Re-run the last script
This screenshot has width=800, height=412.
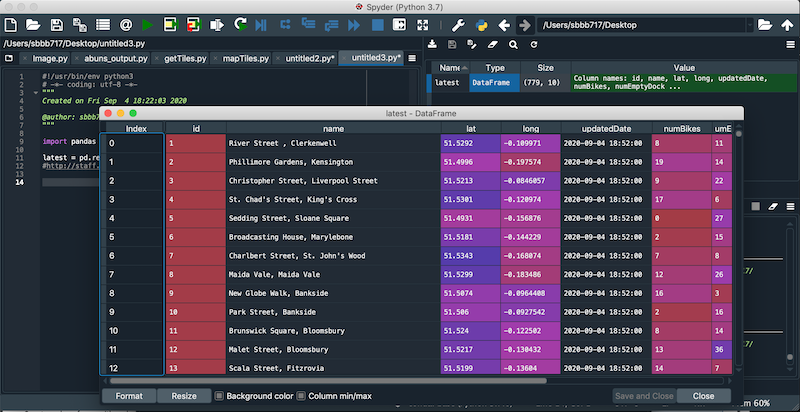tap(240, 25)
